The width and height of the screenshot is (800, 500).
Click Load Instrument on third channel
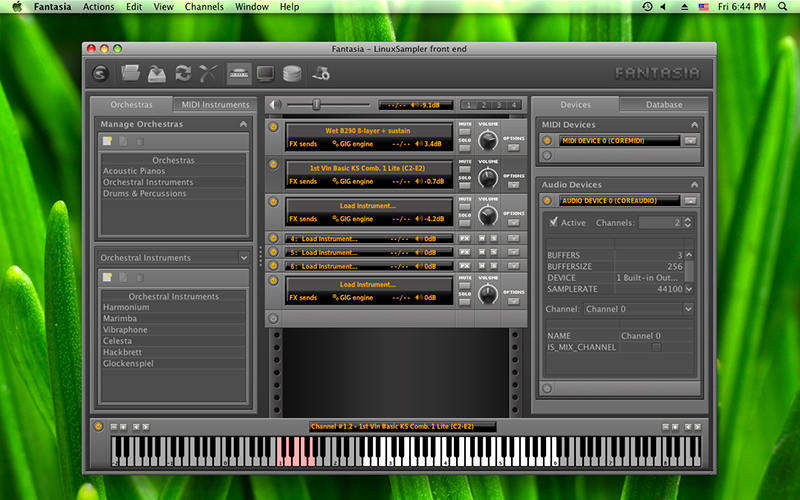(367, 206)
